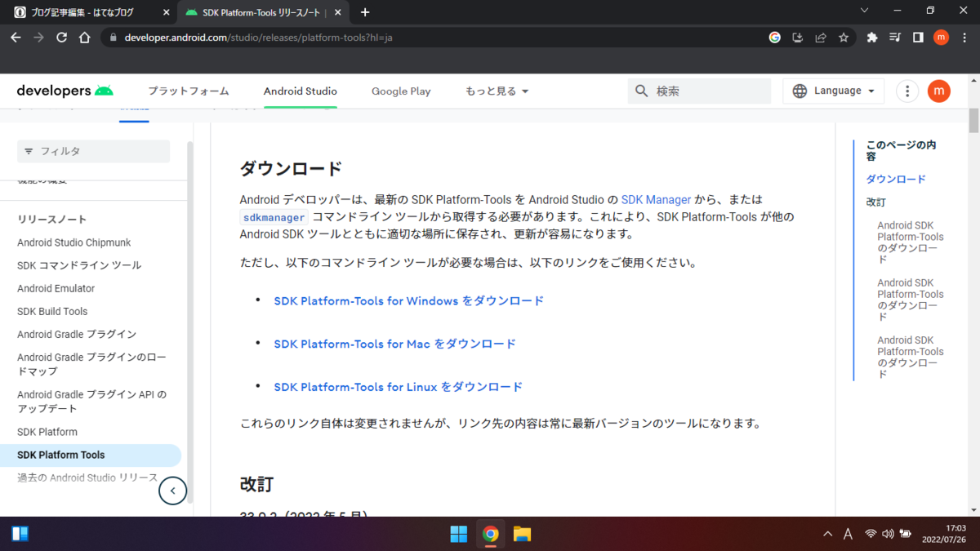Open the tab search chevron in title bar

(x=865, y=11)
